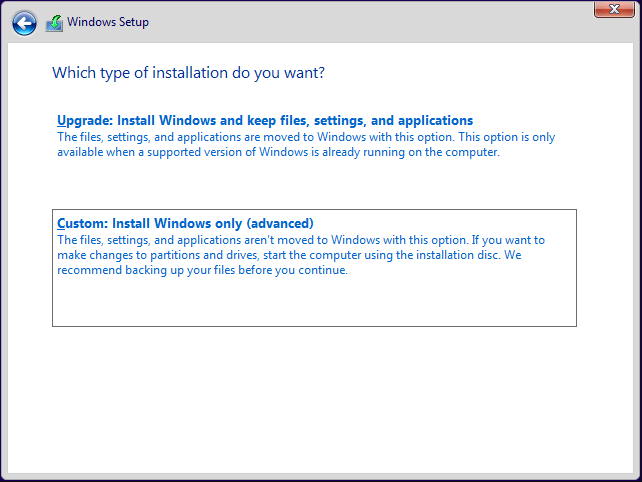This screenshot has width=642, height=482.
Task: Click the Upgrade option description paragraph
Action: (300, 145)
